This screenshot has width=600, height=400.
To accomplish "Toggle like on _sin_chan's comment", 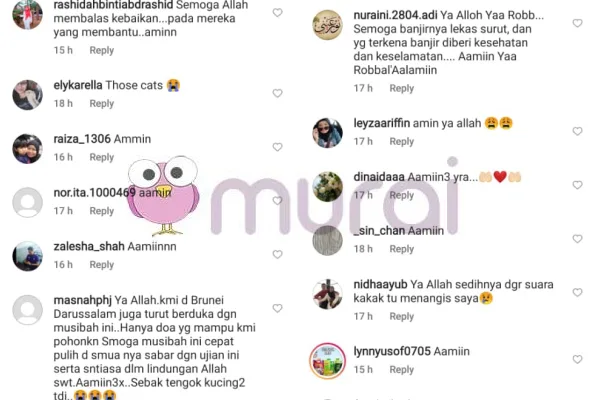I will [x=577, y=239].
